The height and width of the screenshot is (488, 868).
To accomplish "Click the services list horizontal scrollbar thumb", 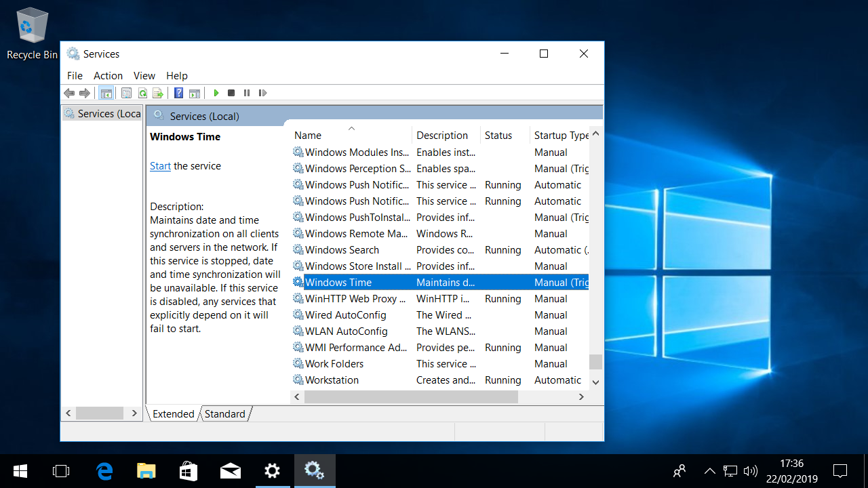I will 412,397.
